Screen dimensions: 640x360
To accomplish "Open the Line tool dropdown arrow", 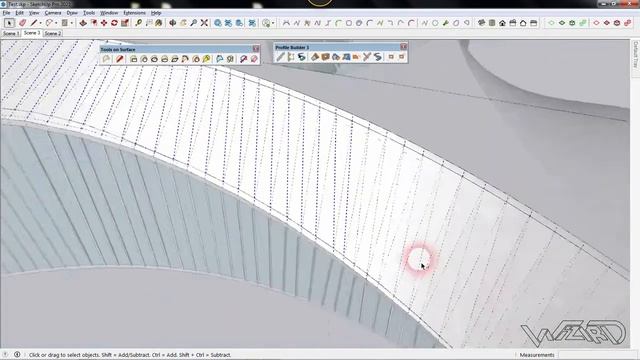I will [x=40, y=23].
